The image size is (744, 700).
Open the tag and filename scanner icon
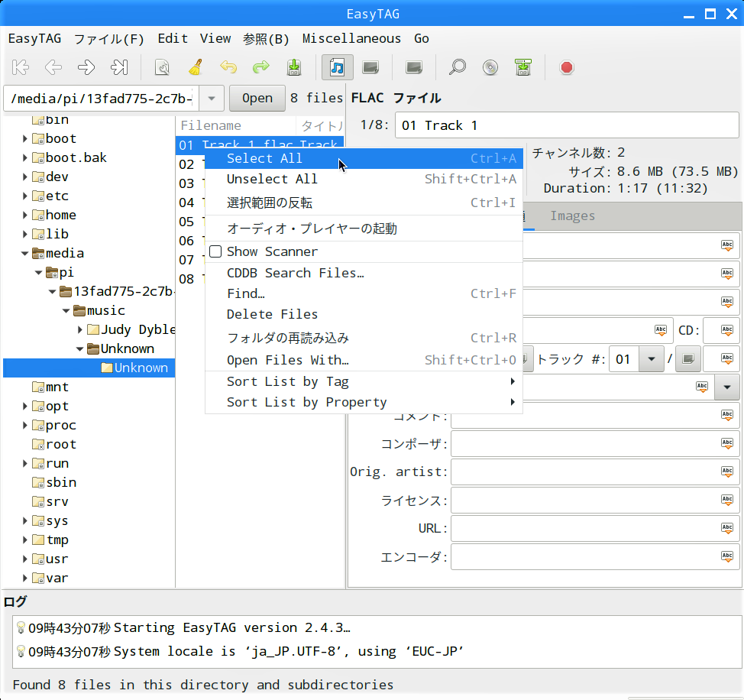coord(162,67)
